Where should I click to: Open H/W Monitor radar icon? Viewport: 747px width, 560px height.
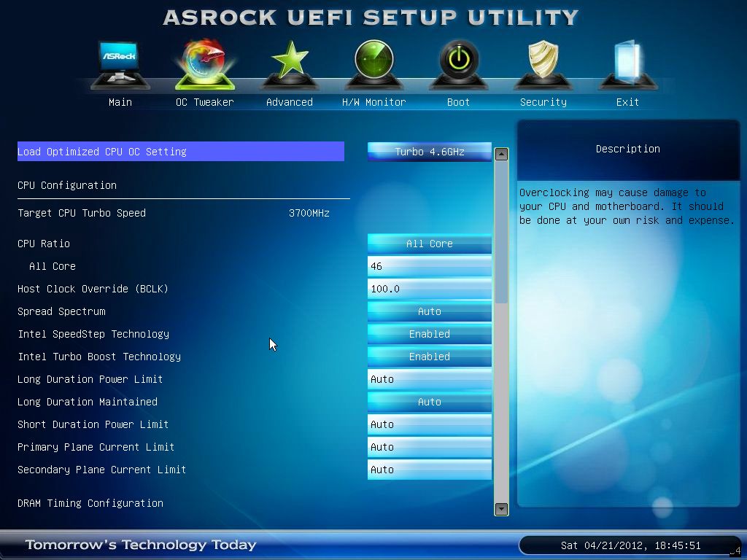[374, 65]
